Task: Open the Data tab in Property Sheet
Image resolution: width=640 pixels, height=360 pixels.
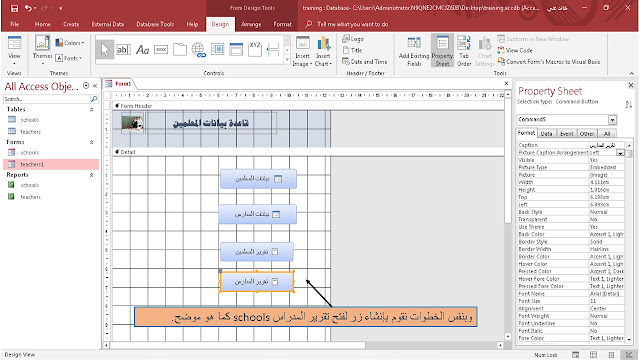Action: (546, 134)
